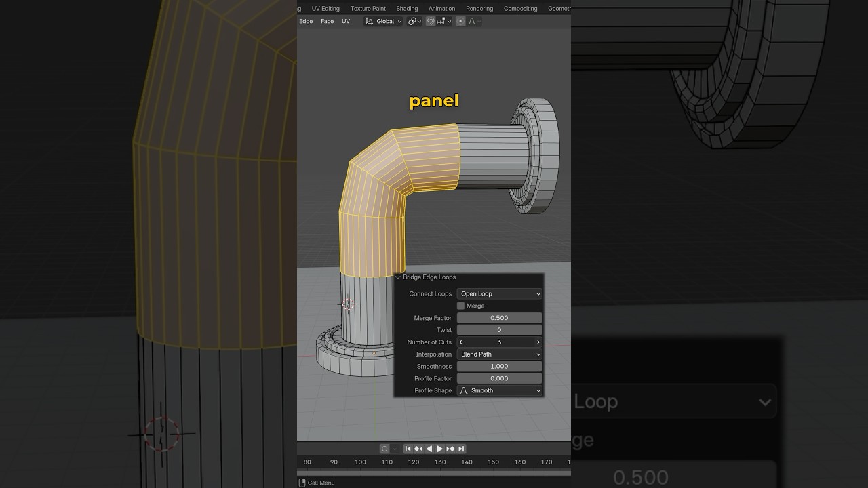Open proportional editing falloff curve dropdown
Screen dimensions: 868x488
(474, 22)
